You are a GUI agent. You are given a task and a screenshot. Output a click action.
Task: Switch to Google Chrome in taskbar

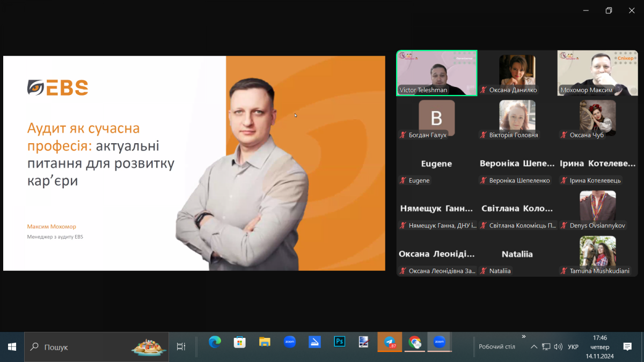414,342
